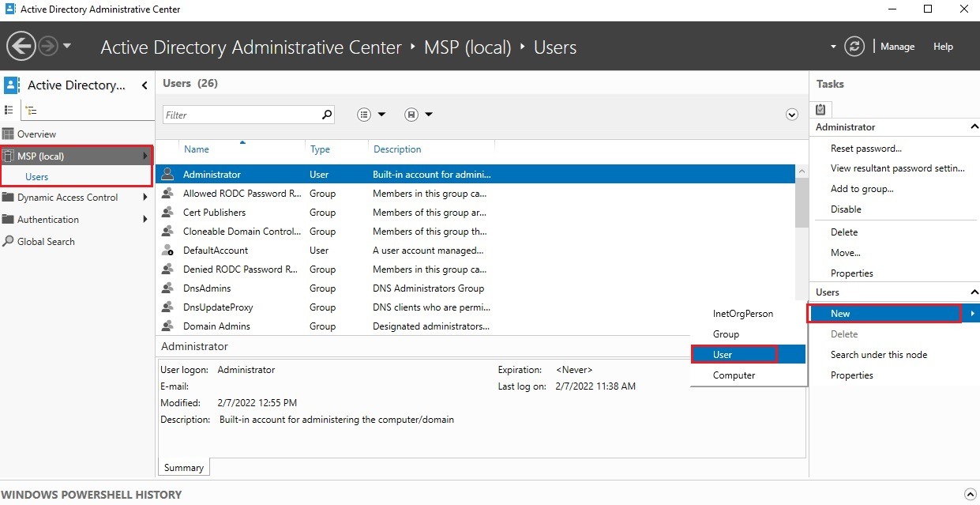
Task: Open the save query dropdown arrow
Action: (x=429, y=114)
